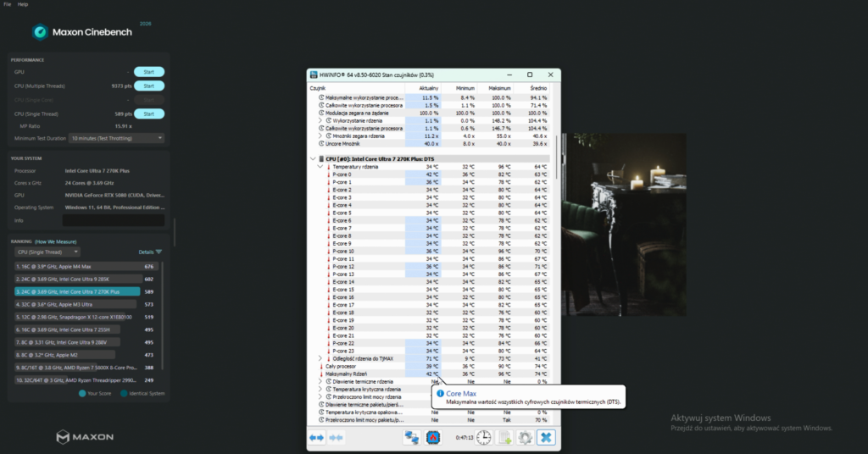Image resolution: width=868 pixels, height=454 pixels.
Task: Start the CPU (Single Thread) test
Action: click(149, 113)
